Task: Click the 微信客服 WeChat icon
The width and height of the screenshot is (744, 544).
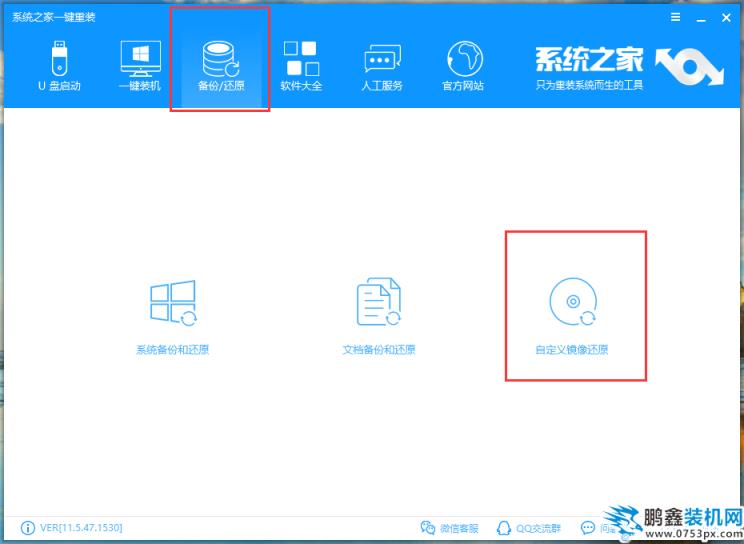Action: [x=428, y=528]
